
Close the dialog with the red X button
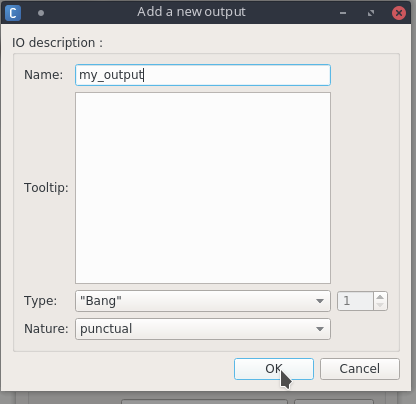click(399, 13)
